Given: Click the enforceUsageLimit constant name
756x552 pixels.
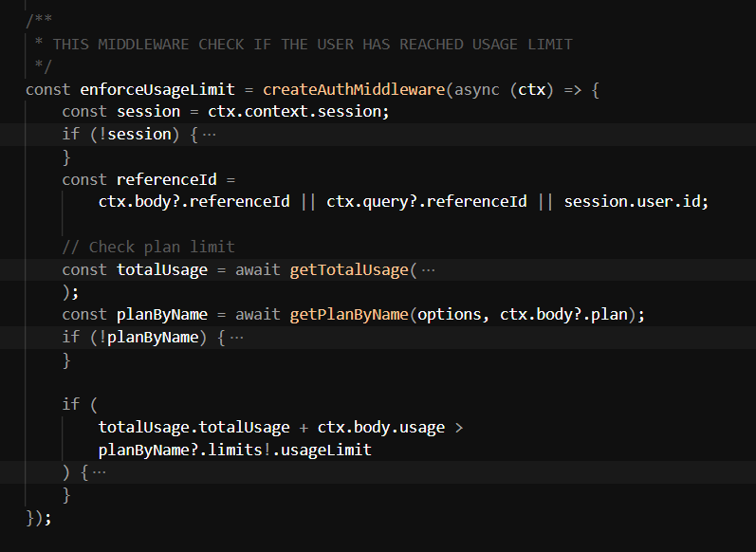Looking at the screenshot, I should tap(160, 89).
